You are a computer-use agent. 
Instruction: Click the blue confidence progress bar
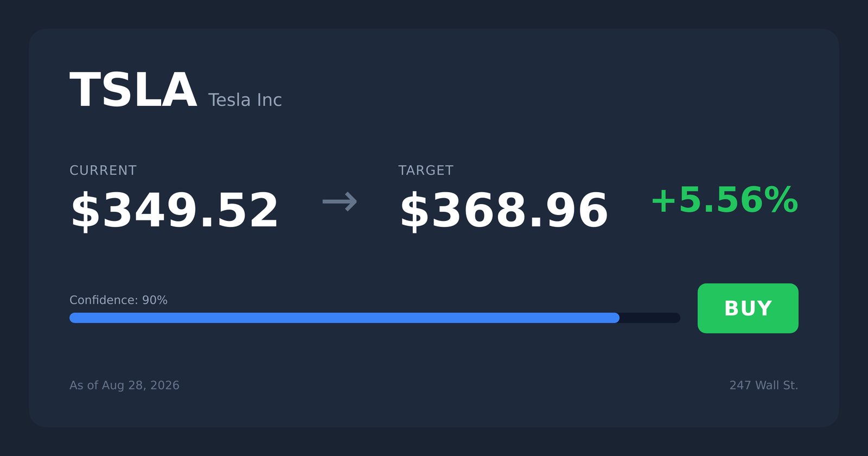(344, 318)
